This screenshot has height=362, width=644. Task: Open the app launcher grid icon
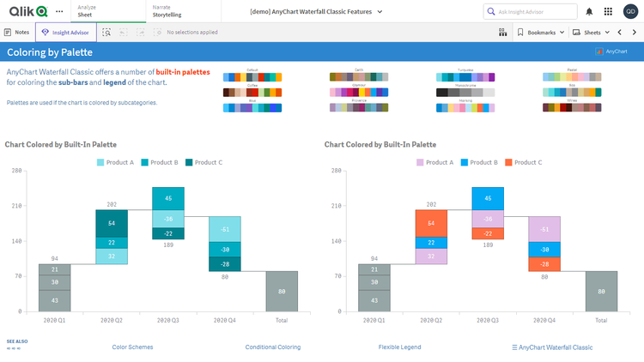click(x=608, y=11)
